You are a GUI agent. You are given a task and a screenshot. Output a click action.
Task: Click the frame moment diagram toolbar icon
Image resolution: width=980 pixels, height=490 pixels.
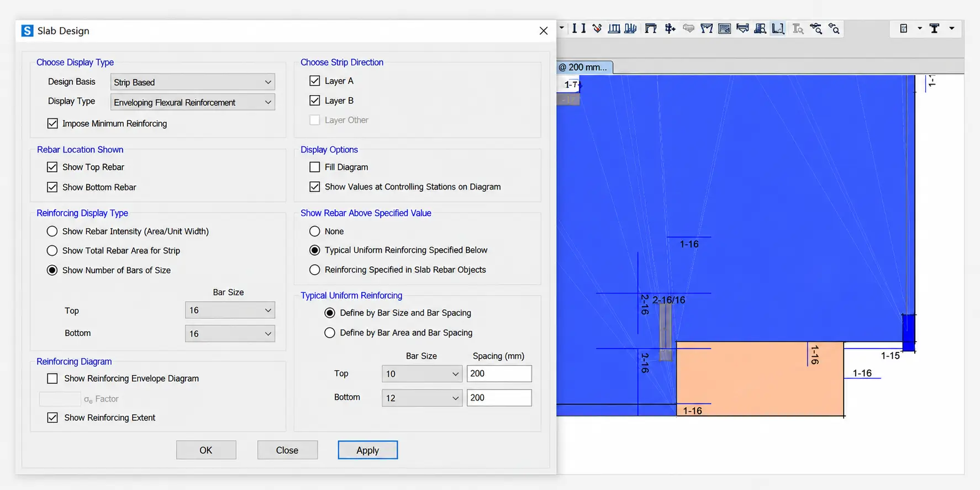(707, 28)
